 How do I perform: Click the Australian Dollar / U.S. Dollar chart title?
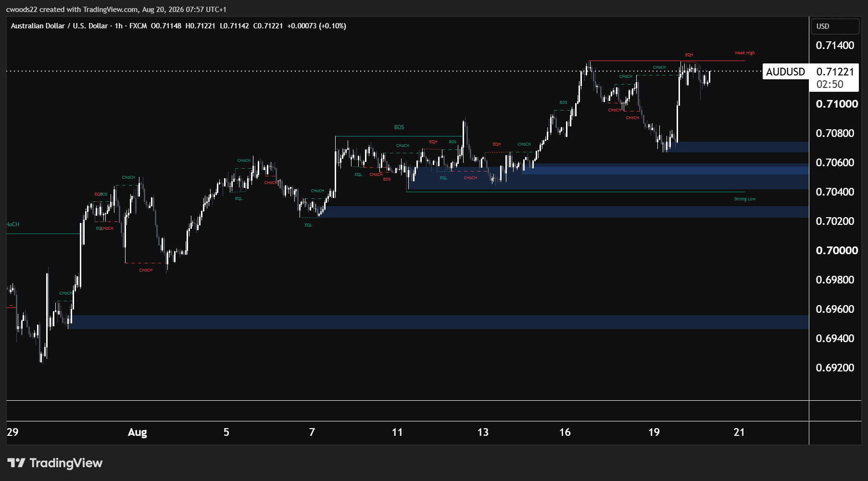point(59,26)
